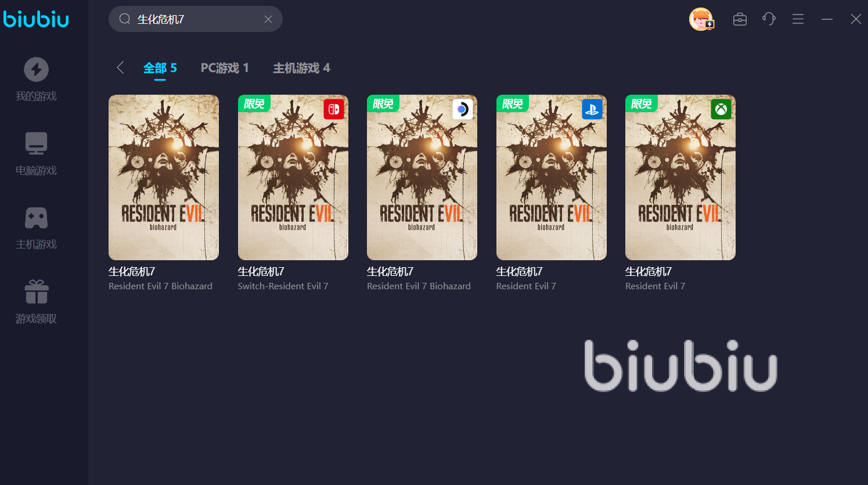Screen dimensions: 868x485
Task: Click the 主机游戏 sidebar label
Action: click(36, 245)
